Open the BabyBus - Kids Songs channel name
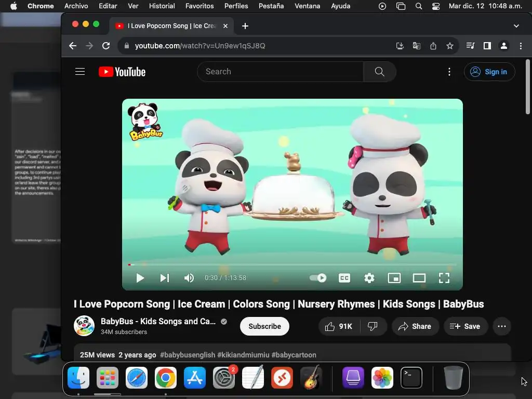Image resolution: width=532 pixels, height=399 pixels. [158, 321]
